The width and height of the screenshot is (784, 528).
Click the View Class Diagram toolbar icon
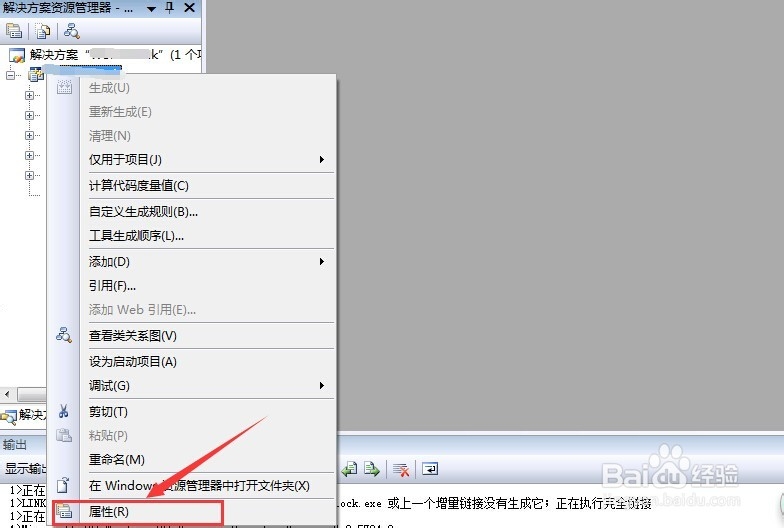click(x=72, y=31)
